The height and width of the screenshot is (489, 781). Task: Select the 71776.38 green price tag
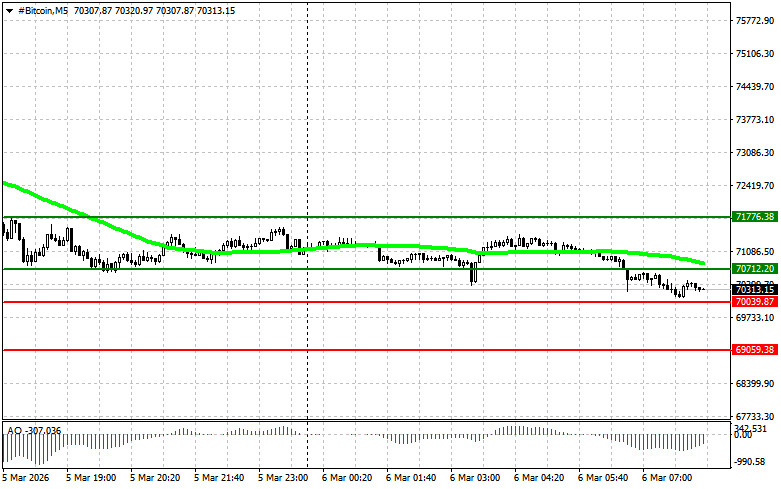755,216
